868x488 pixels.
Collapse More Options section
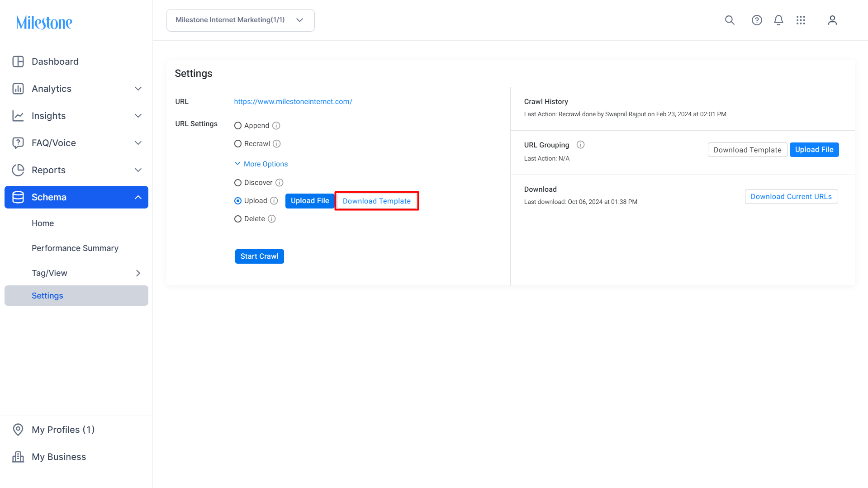[261, 164]
